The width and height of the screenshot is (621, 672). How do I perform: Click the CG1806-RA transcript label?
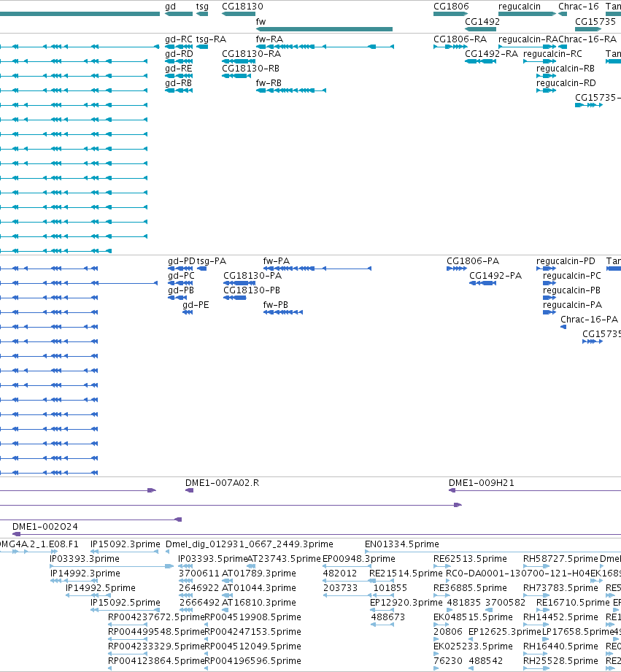(460, 39)
